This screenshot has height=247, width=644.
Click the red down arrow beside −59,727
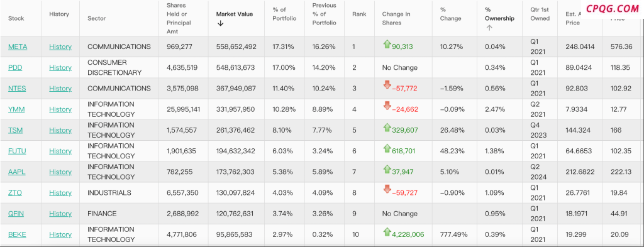(387, 190)
